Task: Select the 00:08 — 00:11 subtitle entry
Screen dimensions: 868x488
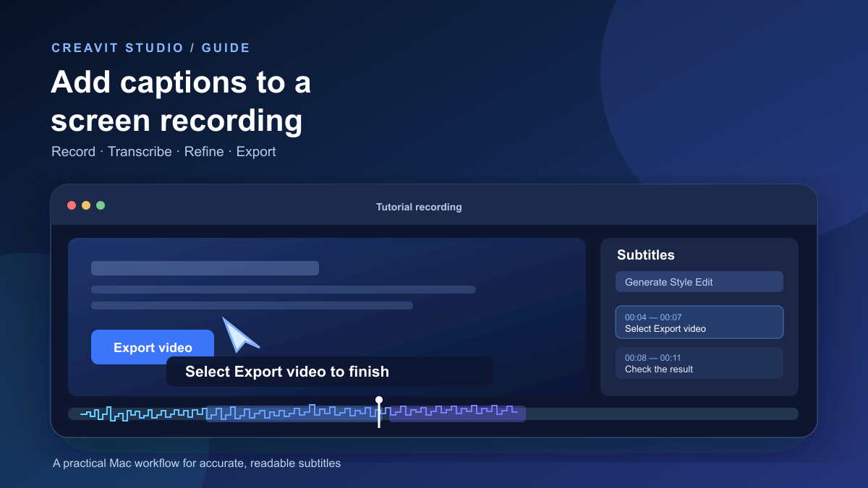Action: pyautogui.click(x=699, y=363)
